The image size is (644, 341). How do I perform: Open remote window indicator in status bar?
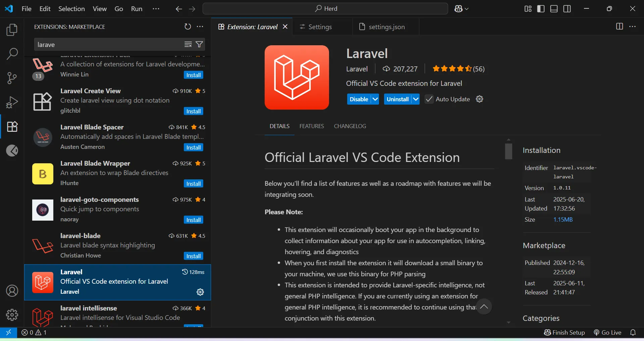[8, 332]
